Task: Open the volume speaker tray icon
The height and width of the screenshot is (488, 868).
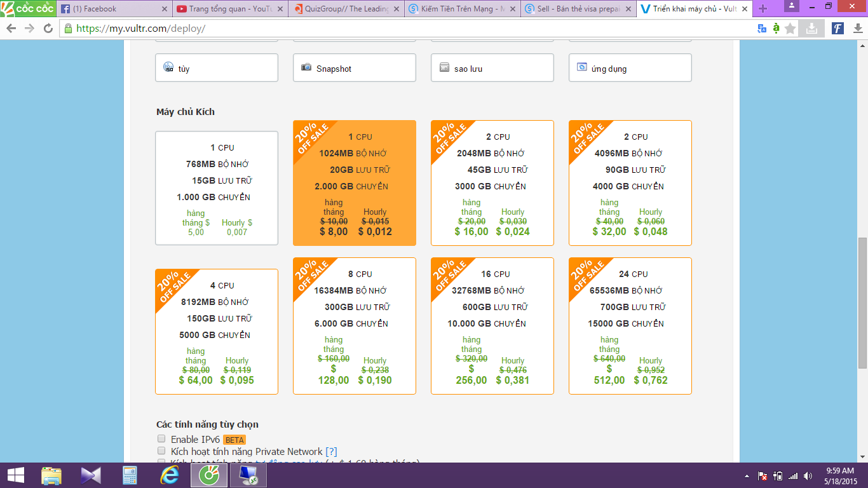Action: pos(808,476)
